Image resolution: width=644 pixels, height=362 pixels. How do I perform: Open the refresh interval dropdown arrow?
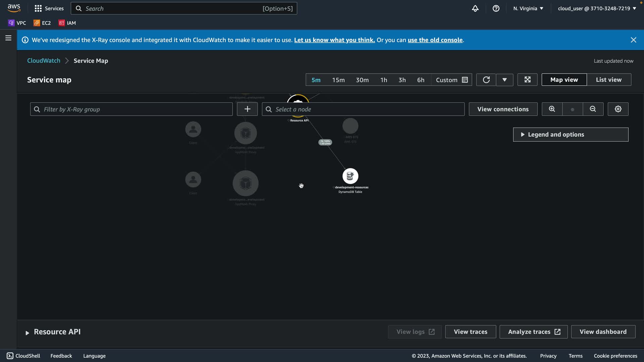click(504, 80)
